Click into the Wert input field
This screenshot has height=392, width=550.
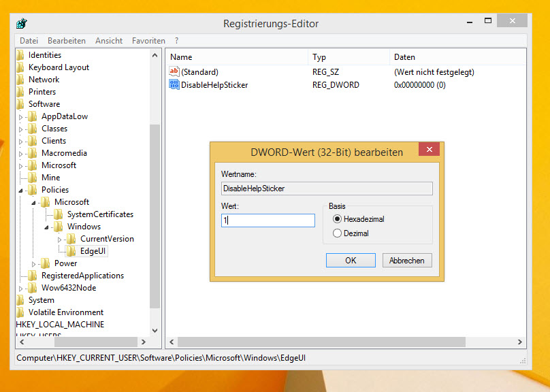pos(268,220)
